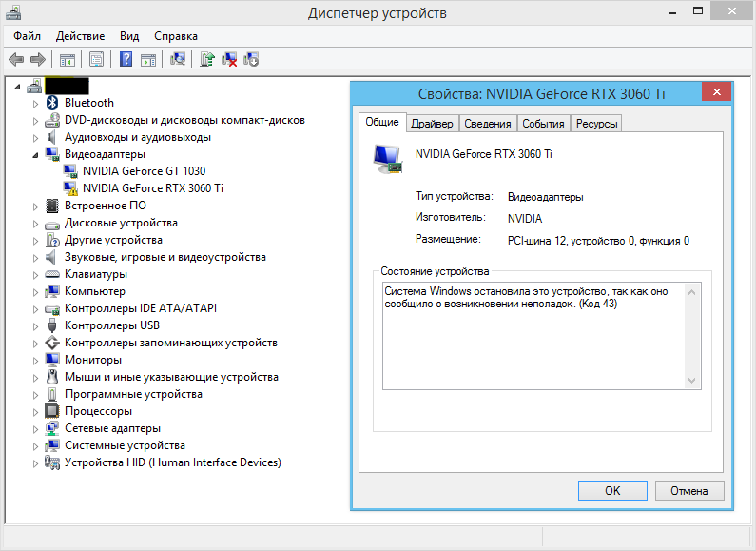Image resolution: width=756 pixels, height=551 pixels.
Task: Expand Аудиовходы и аудиовыходы
Action: (35, 138)
